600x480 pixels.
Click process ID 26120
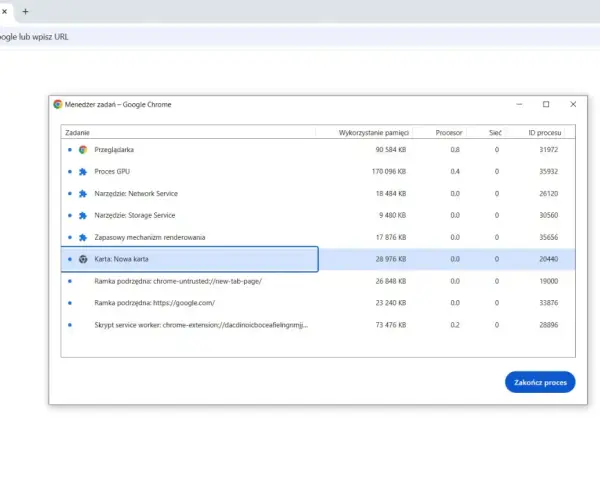tap(549, 194)
